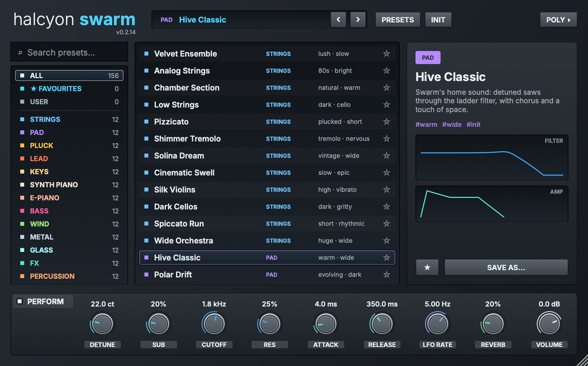
Task: Click the DETUNE knob
Action: click(x=103, y=324)
